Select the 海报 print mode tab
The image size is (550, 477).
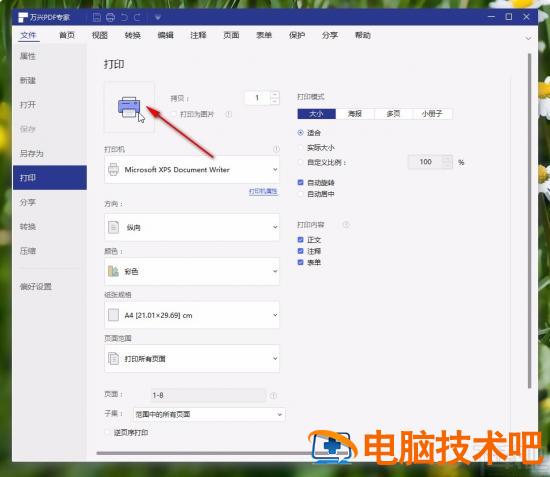(355, 114)
